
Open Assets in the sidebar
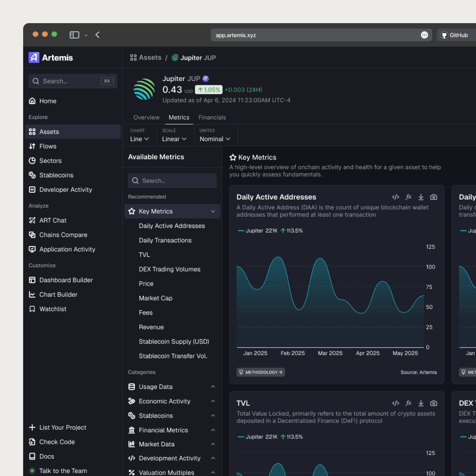click(73, 132)
